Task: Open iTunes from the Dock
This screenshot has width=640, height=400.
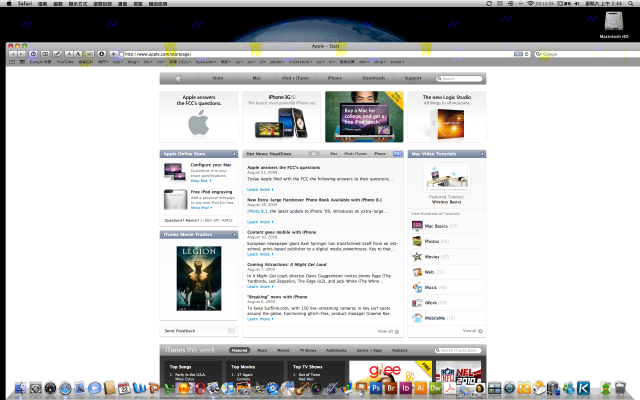Action: pyautogui.click(x=228, y=388)
